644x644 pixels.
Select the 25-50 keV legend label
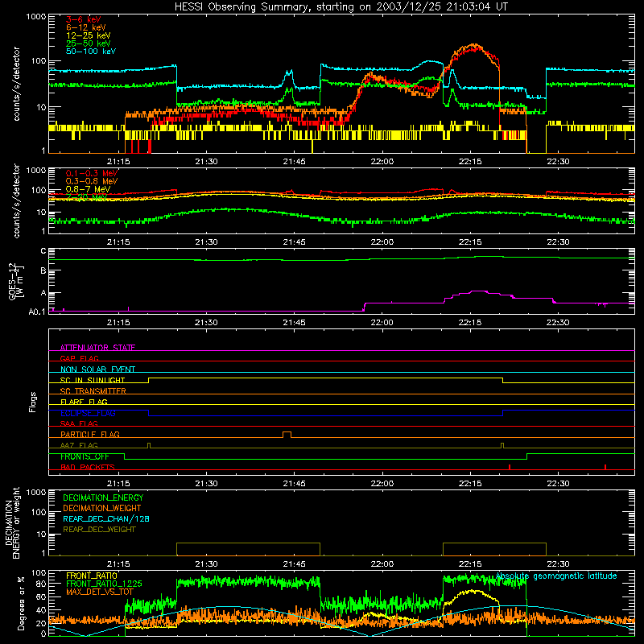(89, 43)
